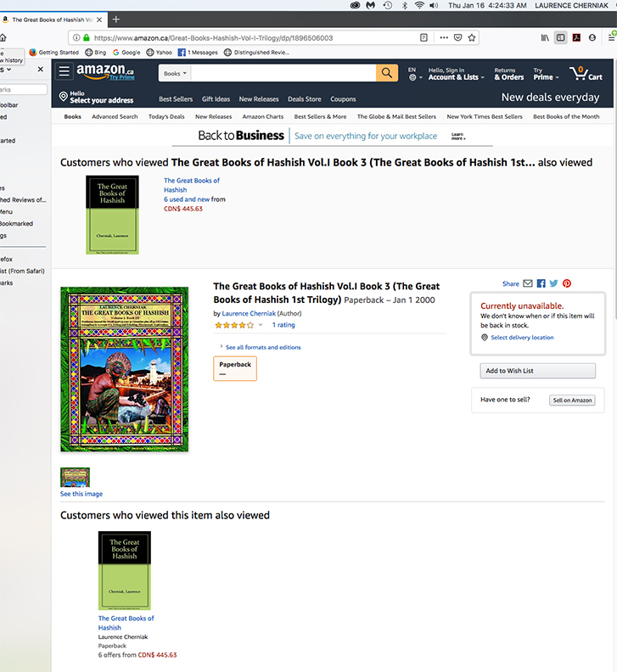Viewport: 617px width, 672px height.
Task: Open the Laurence Cherniak author link
Action: pyautogui.click(x=249, y=313)
